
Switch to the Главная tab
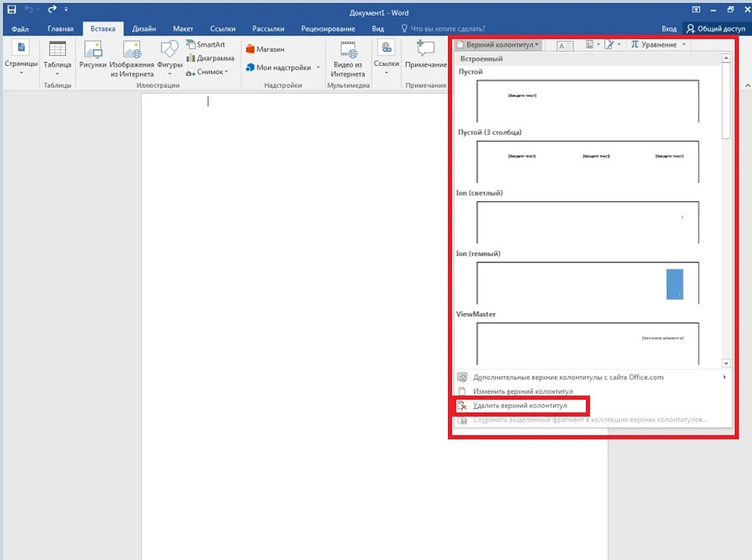tap(60, 28)
